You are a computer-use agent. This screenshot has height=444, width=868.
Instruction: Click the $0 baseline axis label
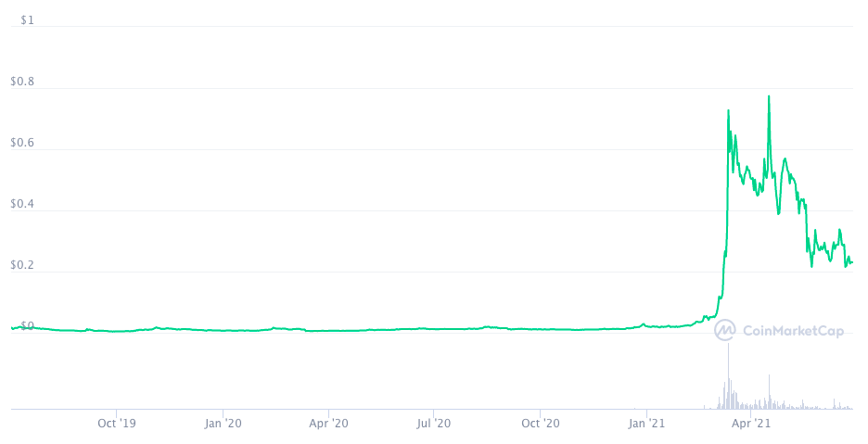(24, 326)
